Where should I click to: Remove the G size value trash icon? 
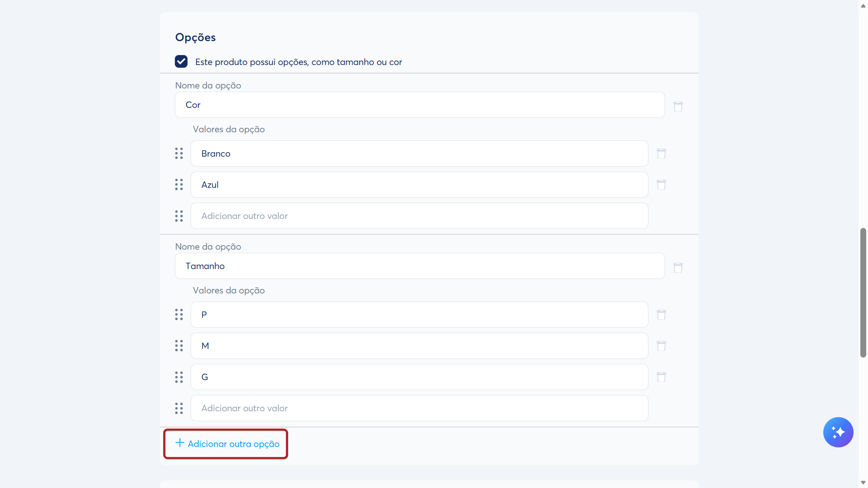tap(661, 377)
